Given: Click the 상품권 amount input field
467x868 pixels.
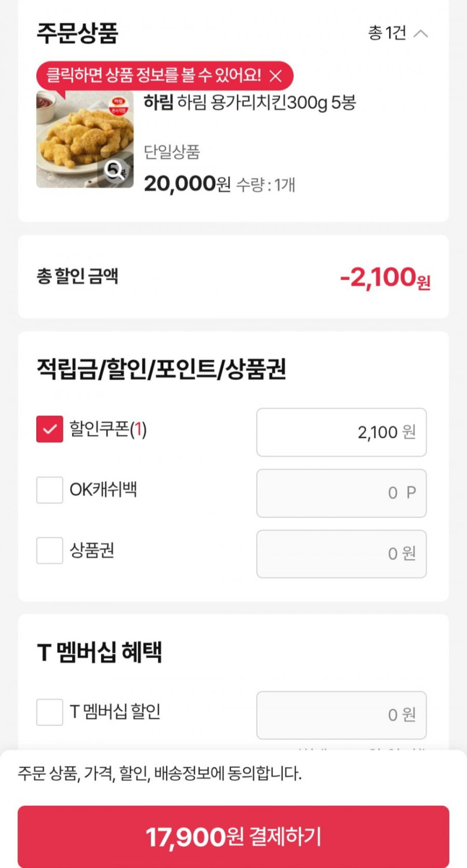Looking at the screenshot, I should point(341,554).
